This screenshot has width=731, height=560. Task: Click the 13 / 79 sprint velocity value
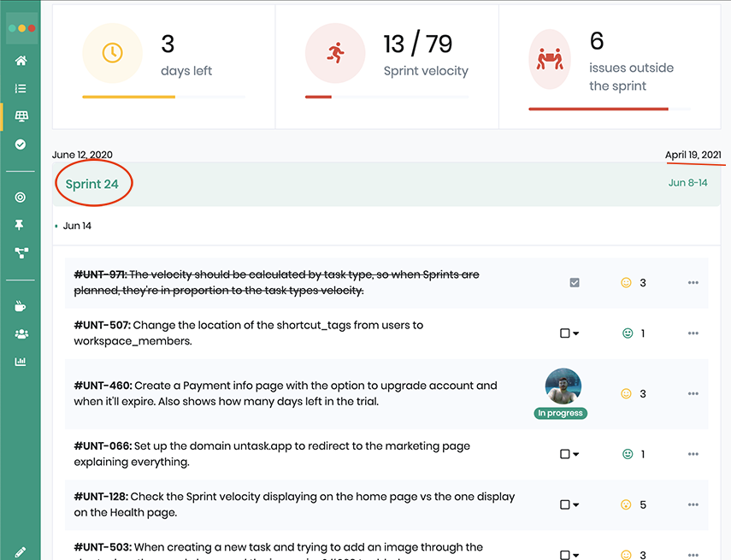pos(418,44)
